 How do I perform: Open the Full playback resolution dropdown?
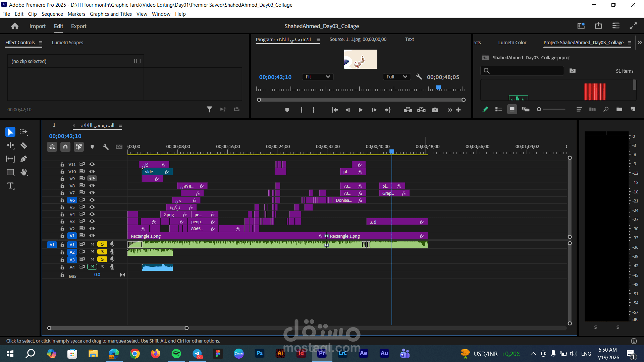pyautogui.click(x=396, y=77)
